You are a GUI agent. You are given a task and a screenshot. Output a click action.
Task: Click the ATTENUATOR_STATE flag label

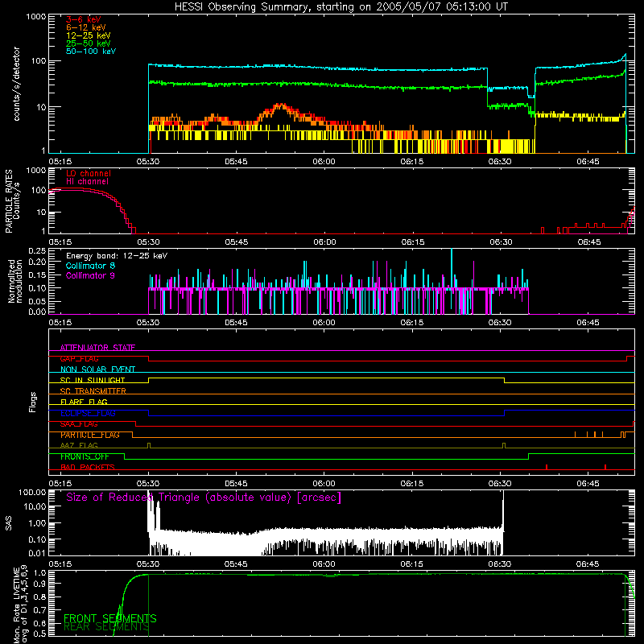(97, 348)
